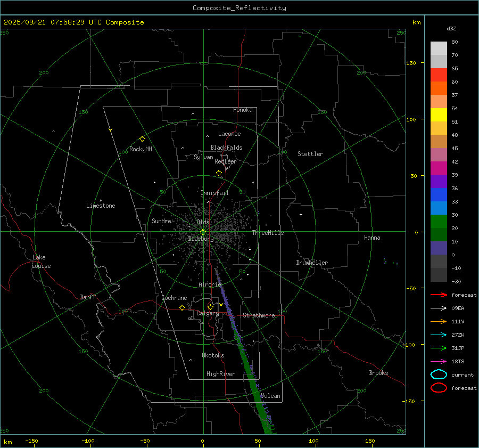Click the Composite_Reflectivity title bar

[x=239, y=7]
